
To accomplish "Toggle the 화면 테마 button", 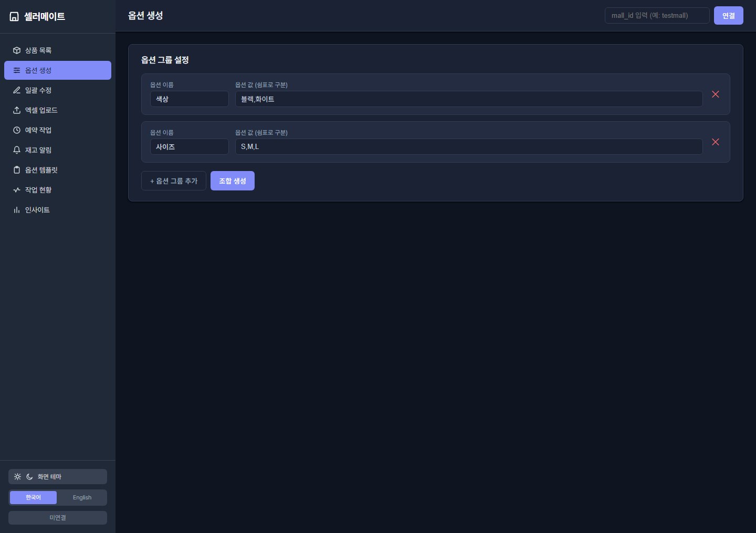I will (x=58, y=477).
